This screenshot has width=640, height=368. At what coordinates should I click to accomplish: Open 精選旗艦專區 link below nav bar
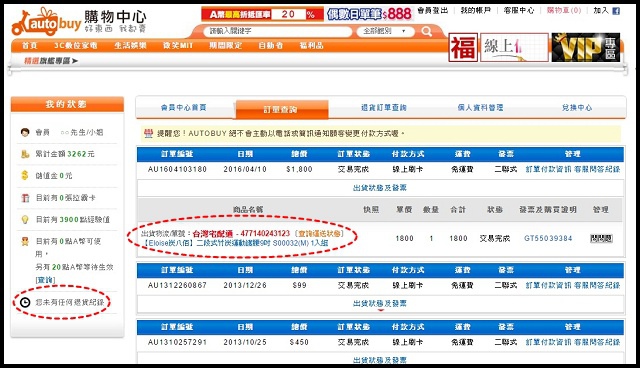[x=51, y=61]
